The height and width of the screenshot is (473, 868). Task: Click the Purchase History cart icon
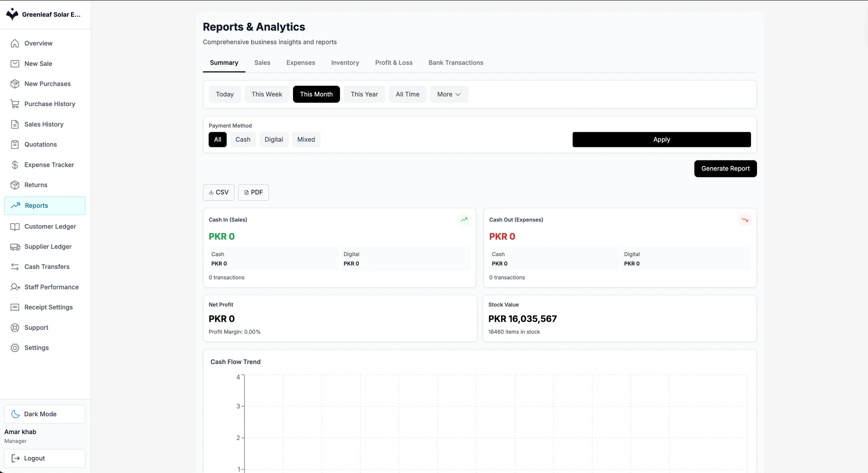pyautogui.click(x=15, y=104)
